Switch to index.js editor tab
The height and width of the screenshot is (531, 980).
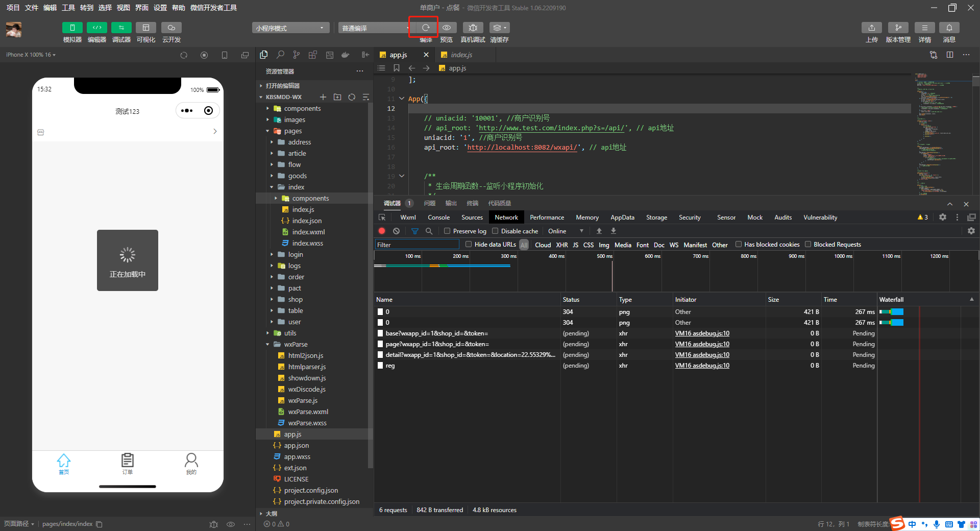point(461,55)
